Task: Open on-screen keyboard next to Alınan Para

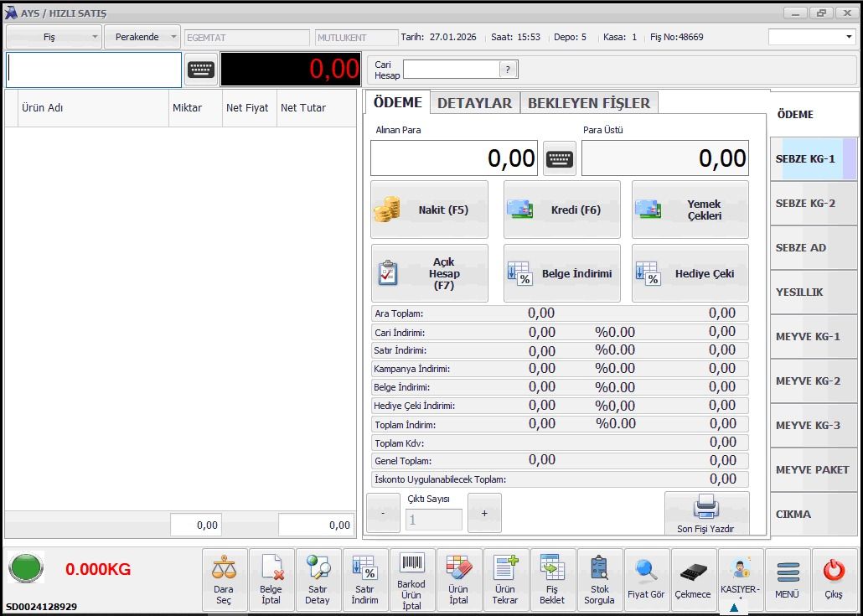Action: coord(559,158)
